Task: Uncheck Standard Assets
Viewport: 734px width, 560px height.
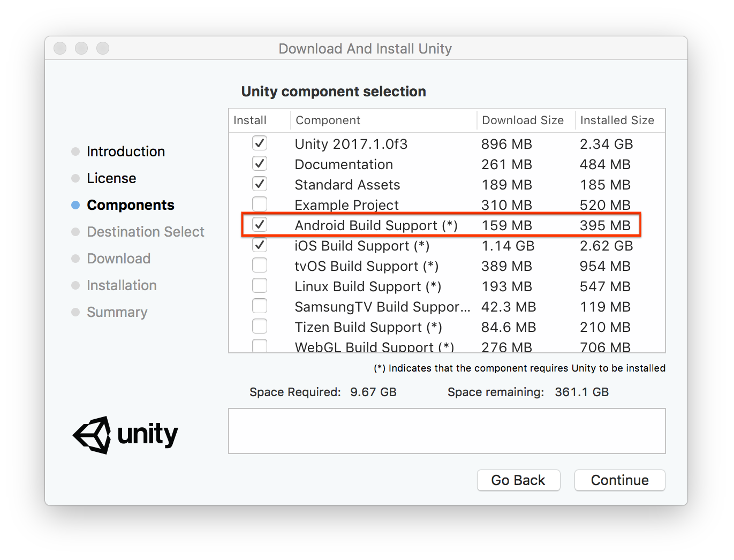Action: [259, 184]
